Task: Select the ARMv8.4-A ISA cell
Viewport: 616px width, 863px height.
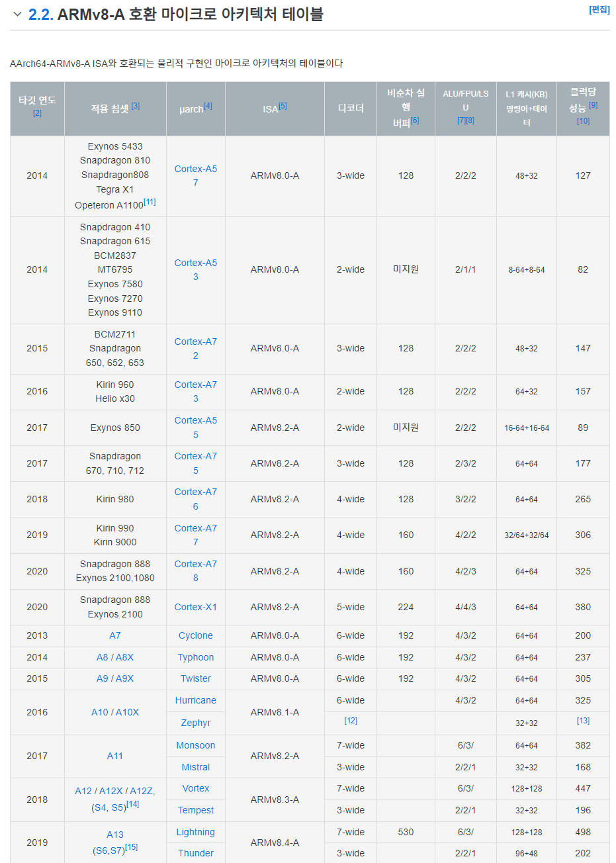Action: coord(275,842)
